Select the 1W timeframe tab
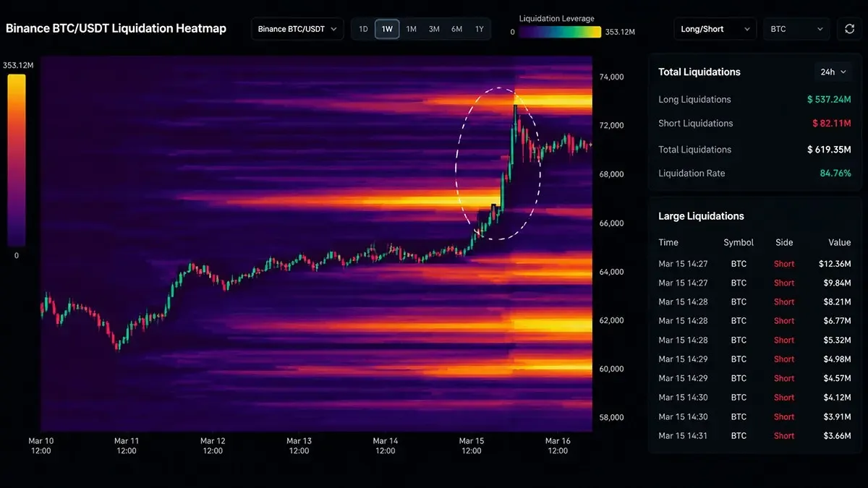 [x=387, y=29]
